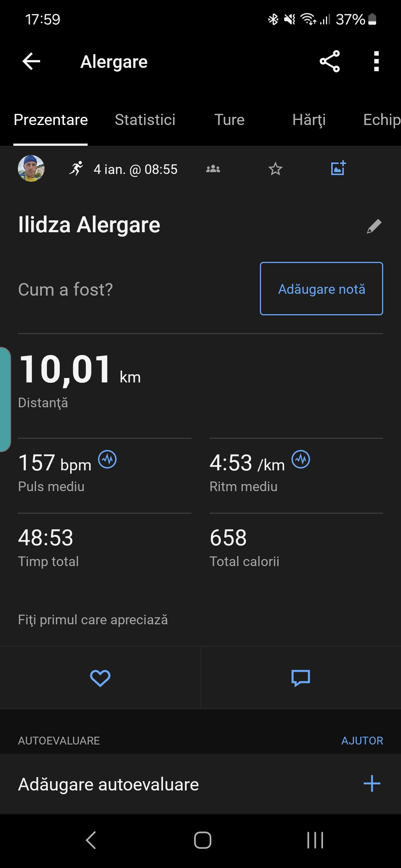Open the Hărţi tab
The image size is (401, 868).
click(309, 120)
